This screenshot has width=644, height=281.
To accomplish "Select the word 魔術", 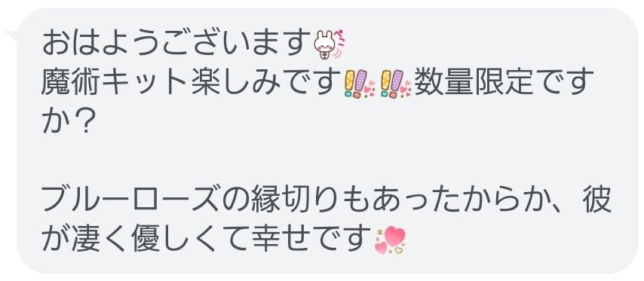I will pos(71,82).
